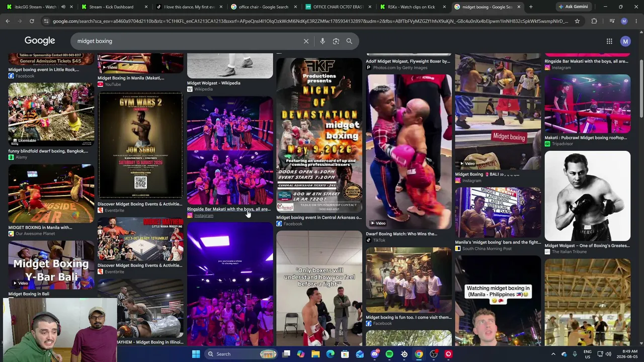Open Microsoft Store from the taskbar
The width and height of the screenshot is (644, 362).
tap(345, 354)
